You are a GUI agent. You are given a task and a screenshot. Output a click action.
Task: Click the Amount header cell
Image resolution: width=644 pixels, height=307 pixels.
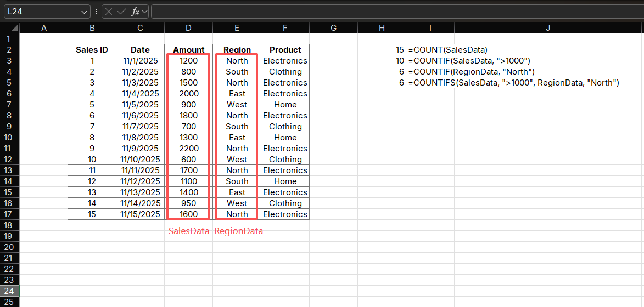coord(188,50)
